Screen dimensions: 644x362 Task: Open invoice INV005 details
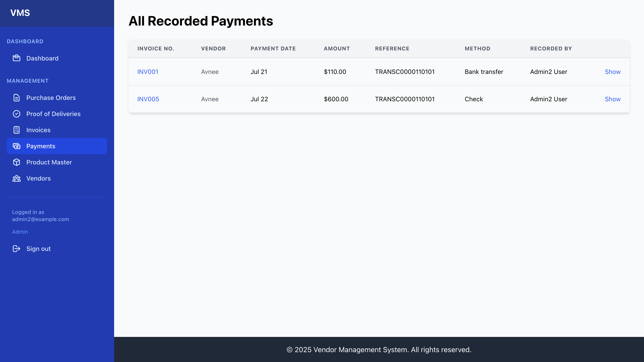(148, 99)
